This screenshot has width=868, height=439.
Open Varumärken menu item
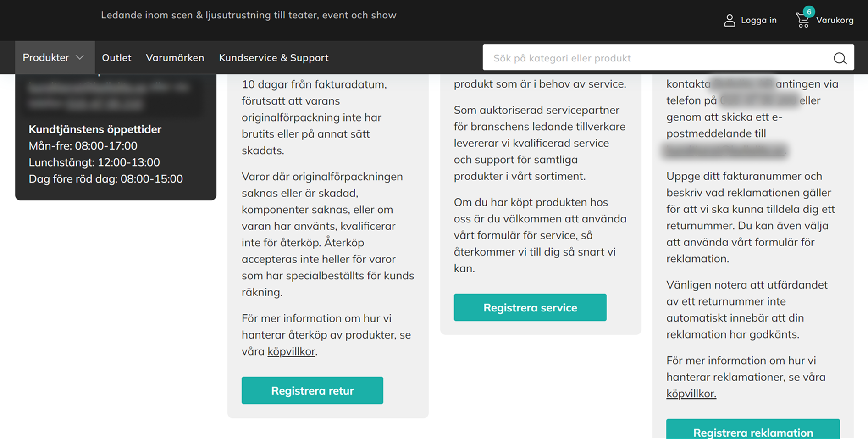point(175,58)
